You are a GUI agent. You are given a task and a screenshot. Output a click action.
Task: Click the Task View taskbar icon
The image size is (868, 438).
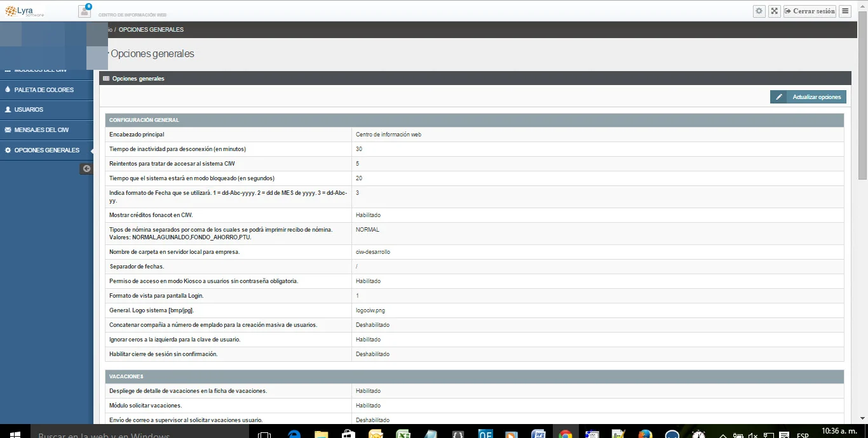click(x=264, y=435)
